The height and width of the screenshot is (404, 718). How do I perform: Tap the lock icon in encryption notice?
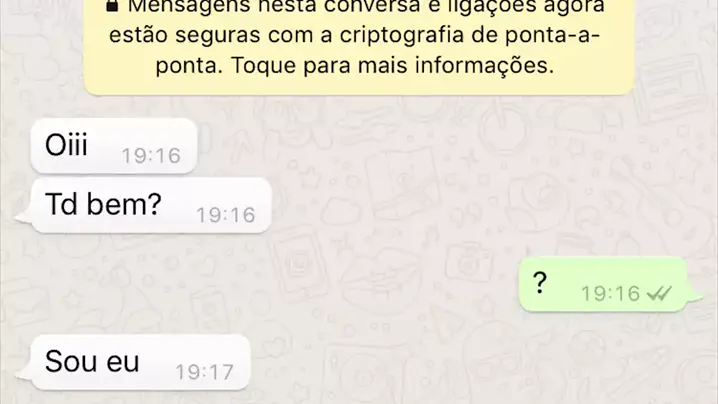(112, 5)
